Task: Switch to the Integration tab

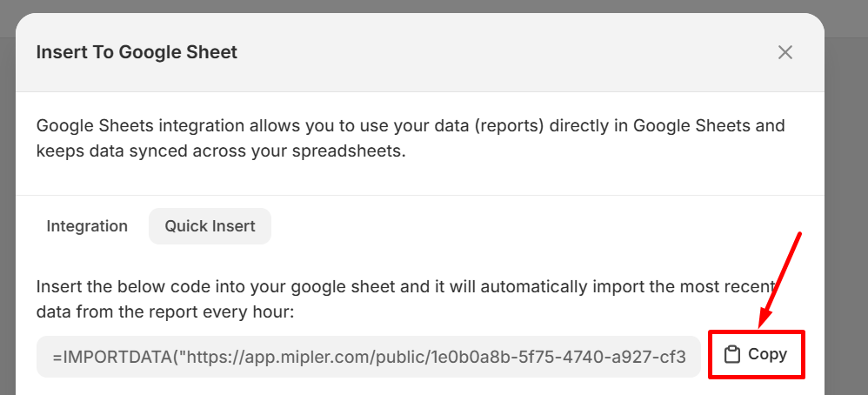Action: pos(87,226)
